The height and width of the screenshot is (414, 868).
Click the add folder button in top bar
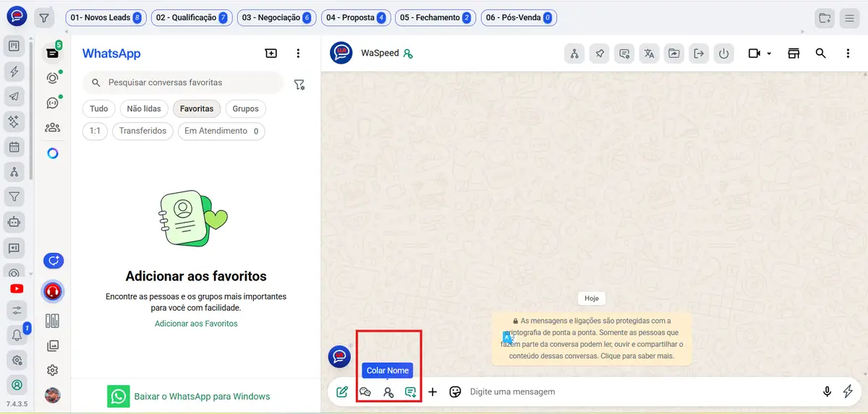[824, 18]
